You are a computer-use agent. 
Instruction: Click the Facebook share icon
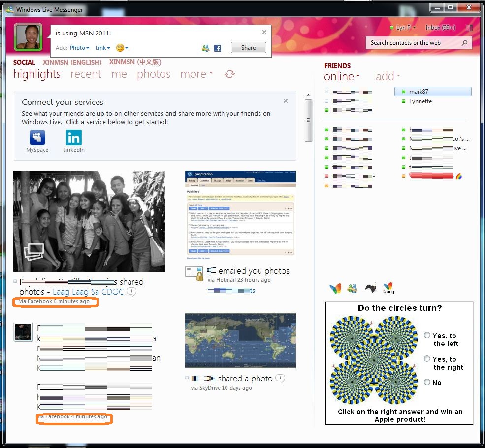[x=218, y=48]
